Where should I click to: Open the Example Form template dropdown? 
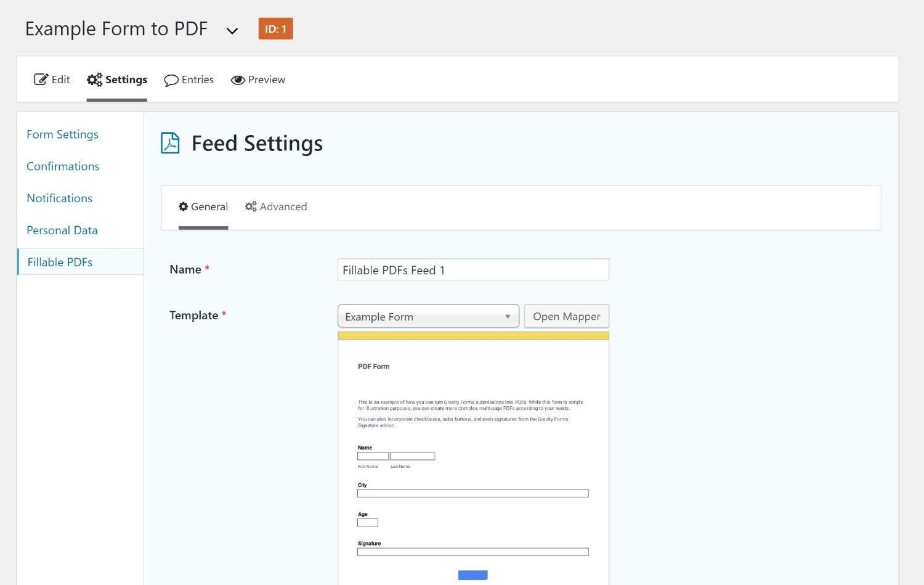(x=428, y=316)
